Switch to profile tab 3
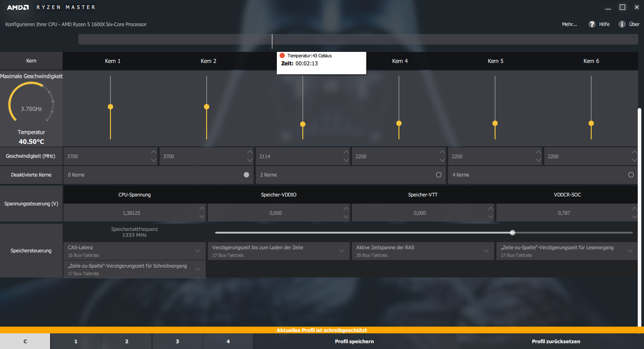The image size is (644, 349). click(x=178, y=341)
